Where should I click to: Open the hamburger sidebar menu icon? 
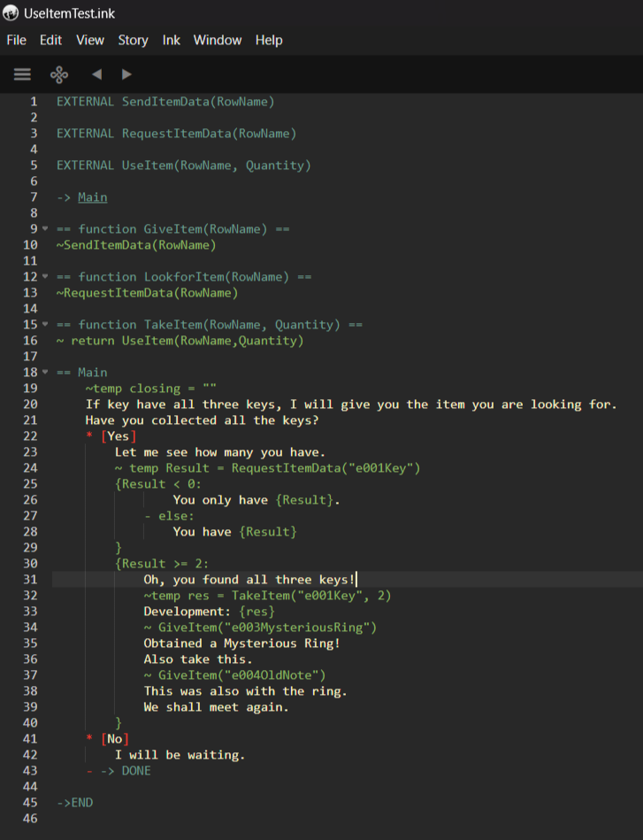pyautogui.click(x=22, y=74)
